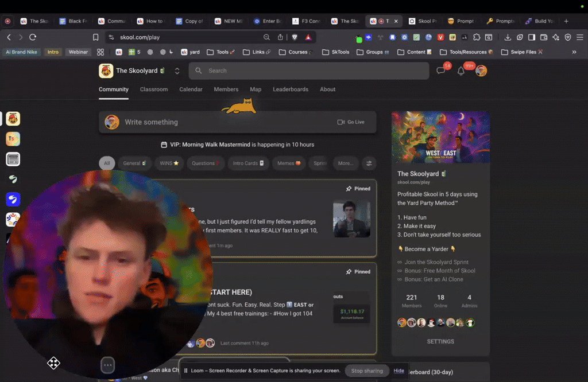Select the All posts filter
The width and height of the screenshot is (588, 382).
click(107, 163)
